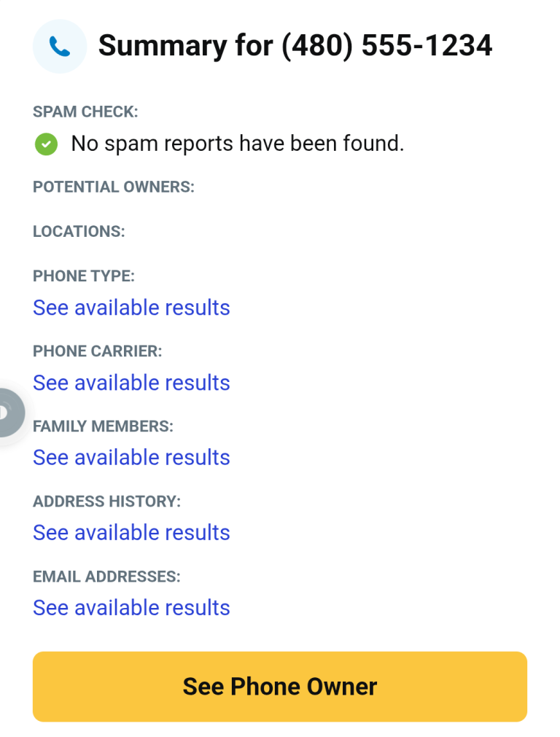Click the green checkmark spam status icon
Image resolution: width=560 pixels, height=737 pixels.
click(x=46, y=144)
